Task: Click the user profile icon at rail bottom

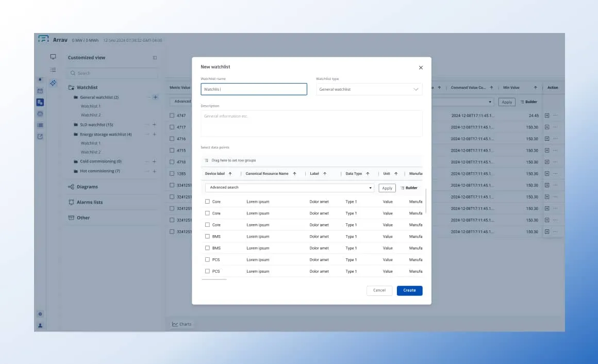Action: click(40, 325)
